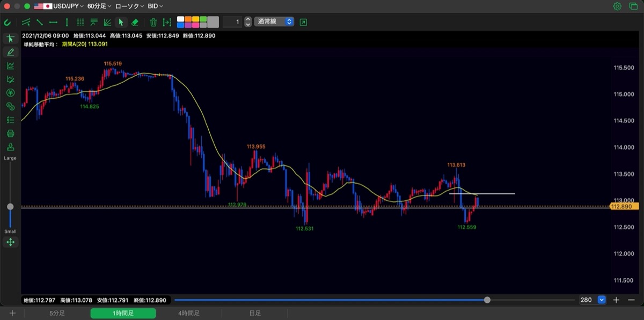The width and height of the screenshot is (644, 320).
Task: Open the 280 bar count dropdown
Action: (x=602, y=300)
